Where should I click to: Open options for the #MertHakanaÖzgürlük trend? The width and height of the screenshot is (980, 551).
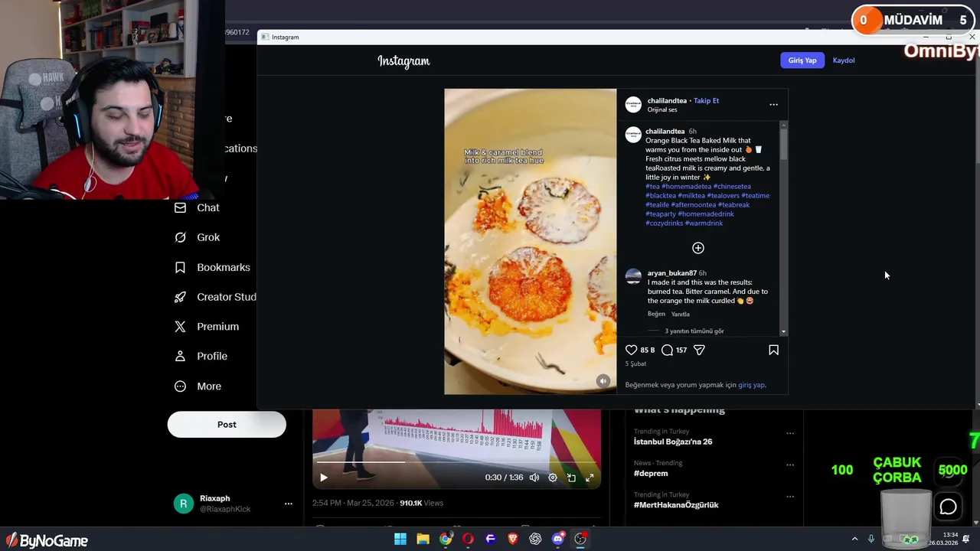pyautogui.click(x=790, y=497)
